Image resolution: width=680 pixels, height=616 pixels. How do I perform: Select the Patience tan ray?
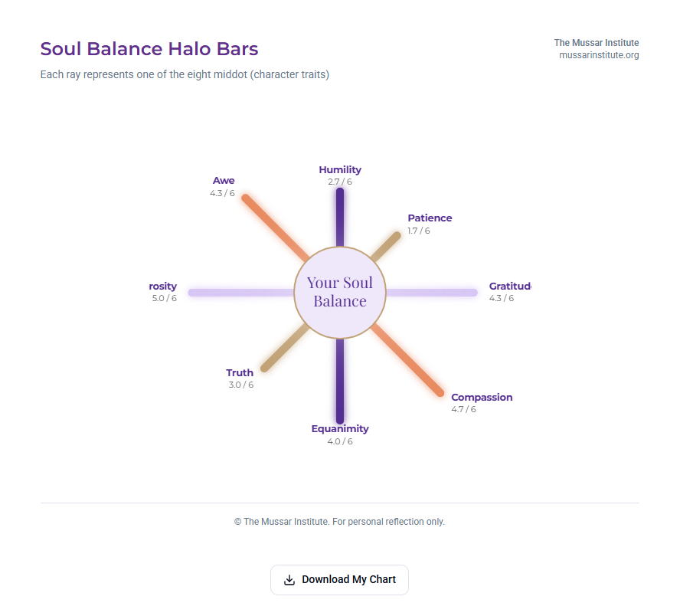pos(385,247)
